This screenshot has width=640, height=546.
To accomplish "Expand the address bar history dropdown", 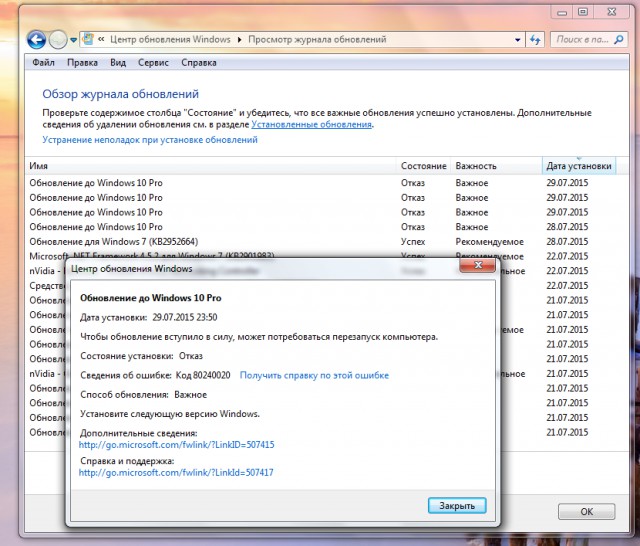I will (518, 40).
